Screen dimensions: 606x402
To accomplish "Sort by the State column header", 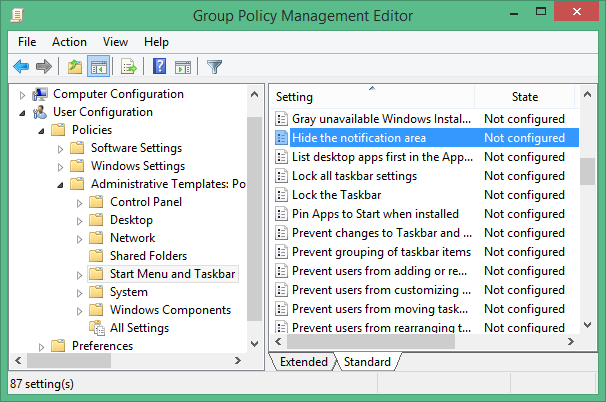I will [x=524, y=97].
